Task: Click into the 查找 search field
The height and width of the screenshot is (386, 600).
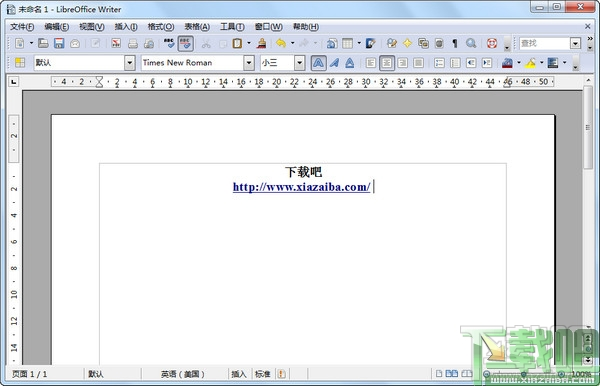Action: pos(545,44)
